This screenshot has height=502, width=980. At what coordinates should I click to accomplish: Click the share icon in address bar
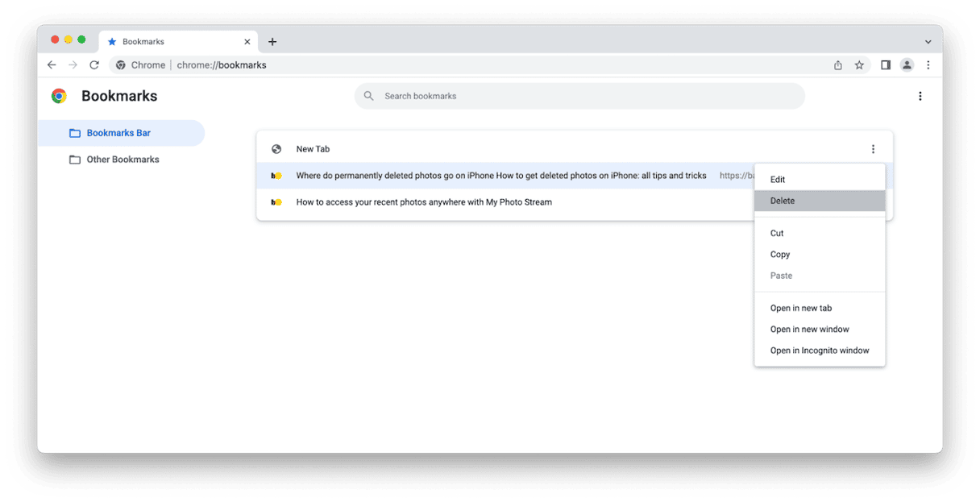838,65
